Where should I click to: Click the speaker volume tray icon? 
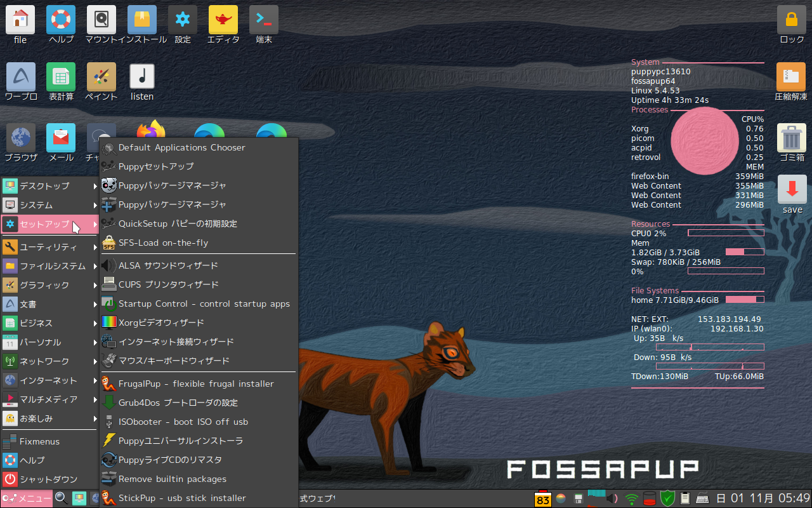tap(611, 498)
